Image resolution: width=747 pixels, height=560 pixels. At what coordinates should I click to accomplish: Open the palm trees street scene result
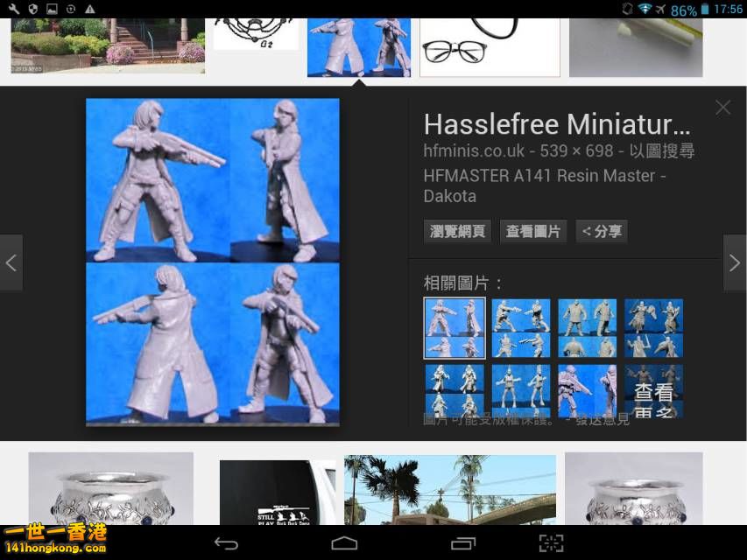pos(450,490)
